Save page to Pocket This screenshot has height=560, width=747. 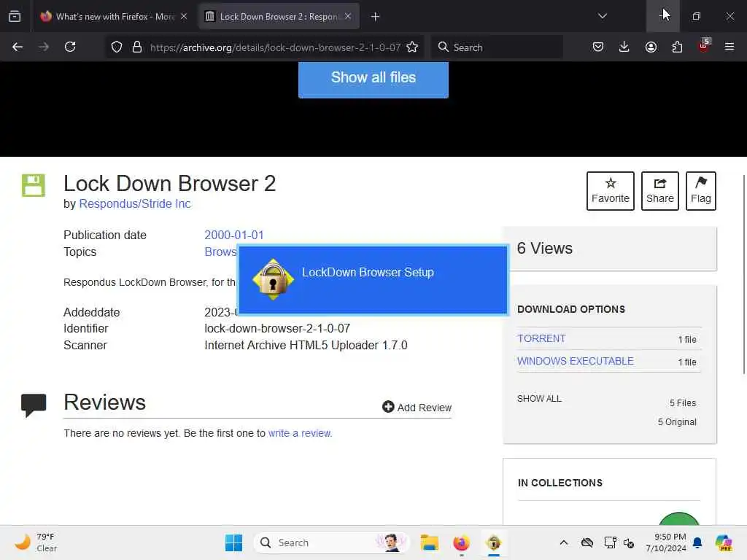[598, 47]
